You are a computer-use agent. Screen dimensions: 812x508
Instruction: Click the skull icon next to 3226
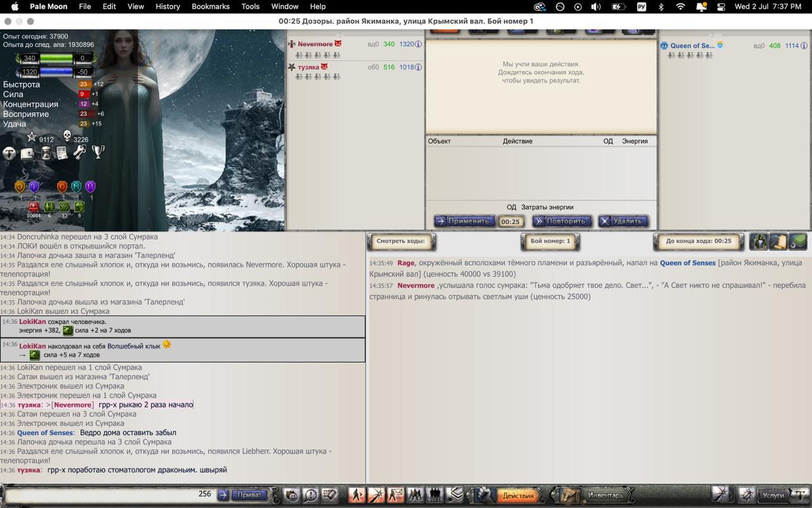tap(67, 137)
